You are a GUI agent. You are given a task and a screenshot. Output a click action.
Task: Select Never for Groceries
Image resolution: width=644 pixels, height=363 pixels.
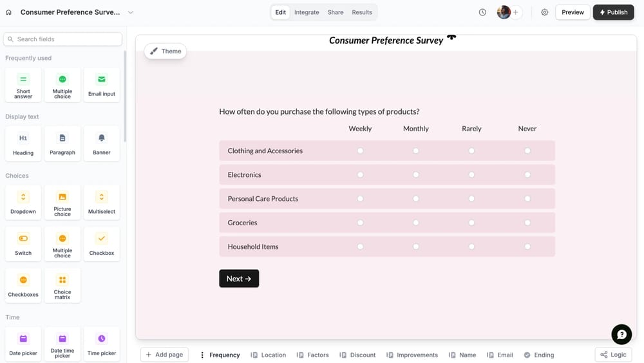pos(527,223)
